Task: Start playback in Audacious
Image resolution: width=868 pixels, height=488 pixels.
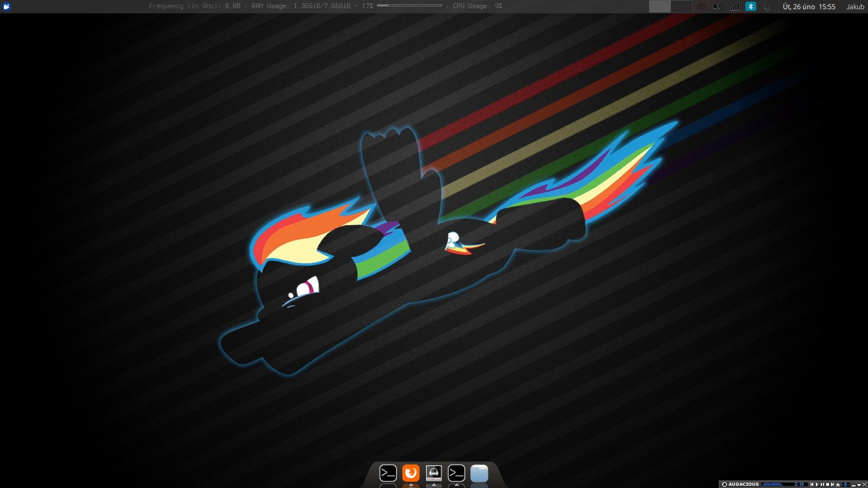Action: (x=817, y=484)
